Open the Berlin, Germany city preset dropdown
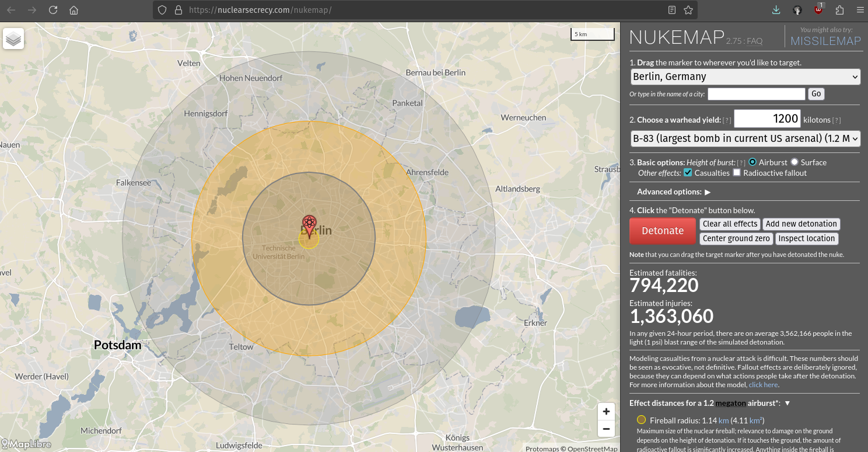This screenshot has width=868, height=452. click(x=745, y=77)
